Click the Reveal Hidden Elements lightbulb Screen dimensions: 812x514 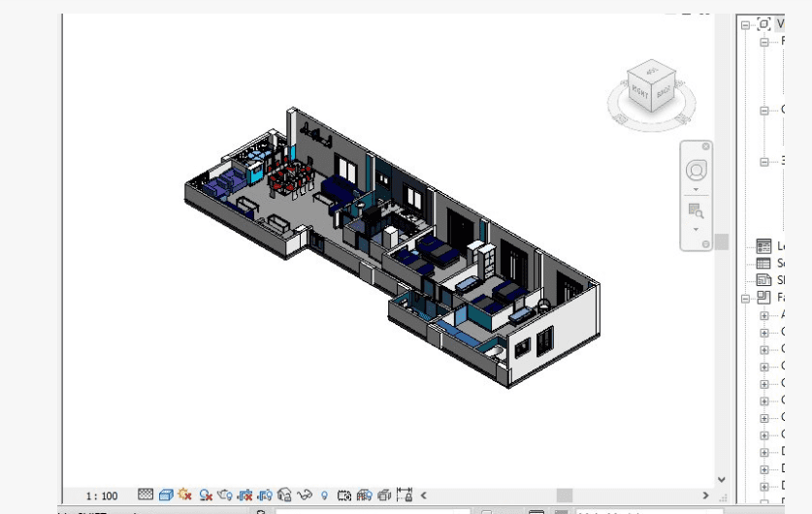pyautogui.click(x=324, y=496)
